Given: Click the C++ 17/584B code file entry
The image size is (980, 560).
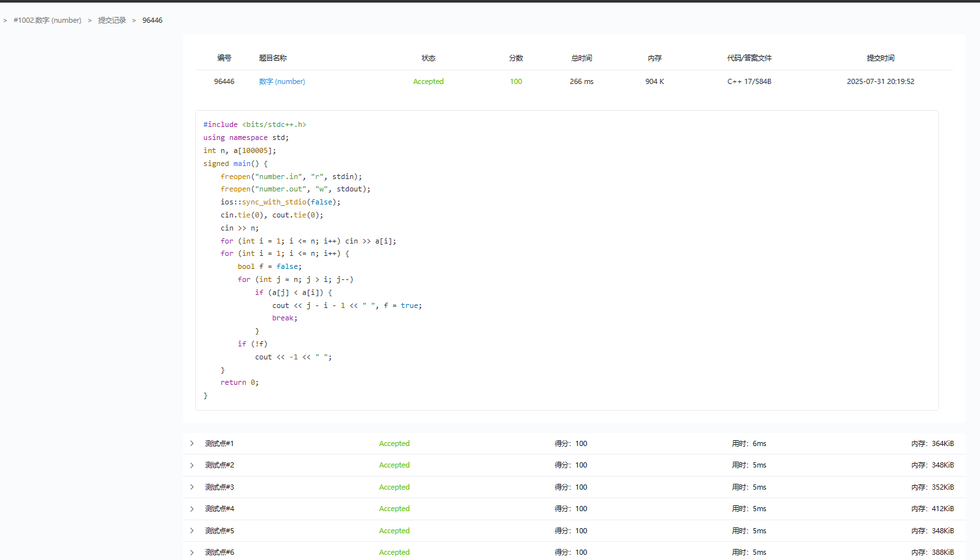Looking at the screenshot, I should tap(749, 81).
